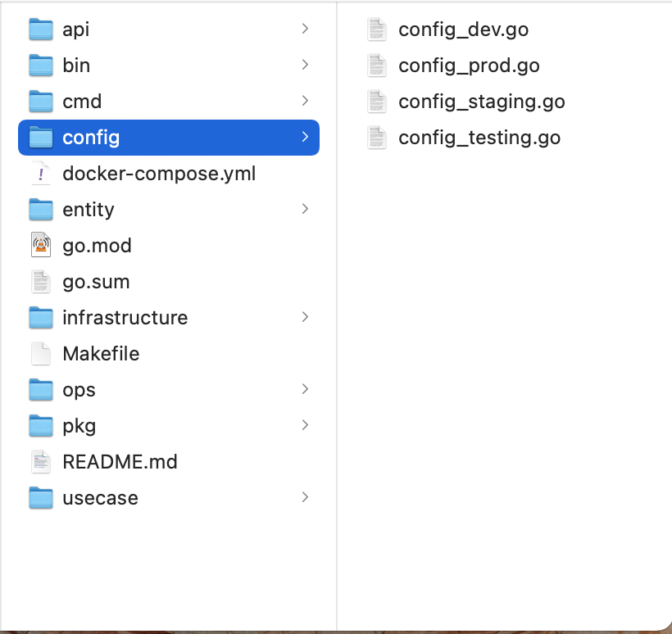Click the chevron beside the ops folder
672x634 pixels.
point(305,389)
